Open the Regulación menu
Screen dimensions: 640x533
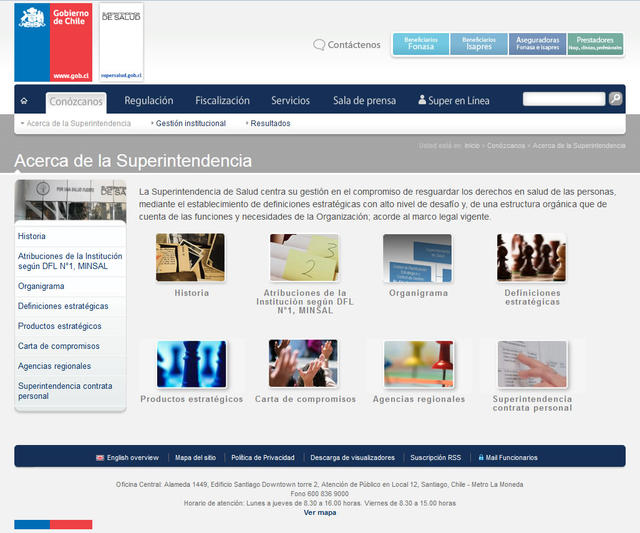tap(148, 101)
